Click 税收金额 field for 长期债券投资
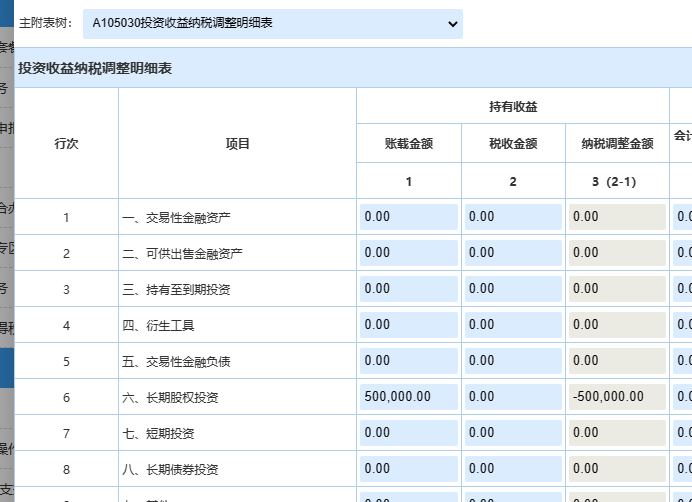The width and height of the screenshot is (692, 502). 513,469
